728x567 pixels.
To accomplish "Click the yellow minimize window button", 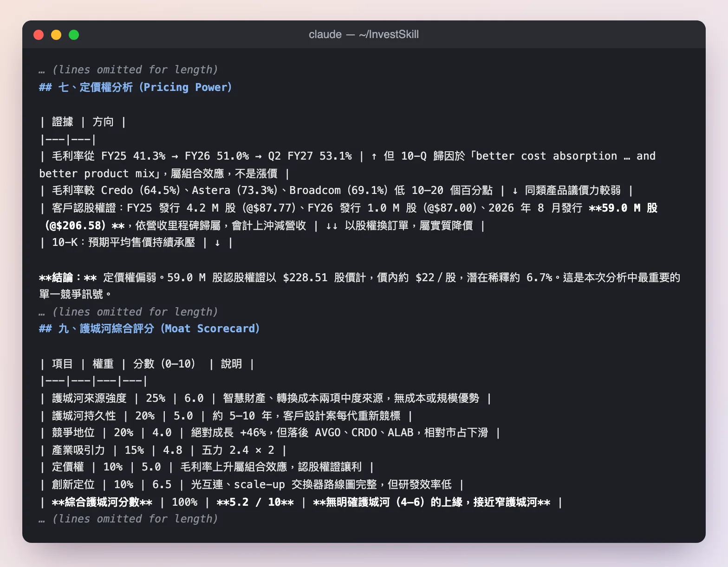I will tap(56, 35).
